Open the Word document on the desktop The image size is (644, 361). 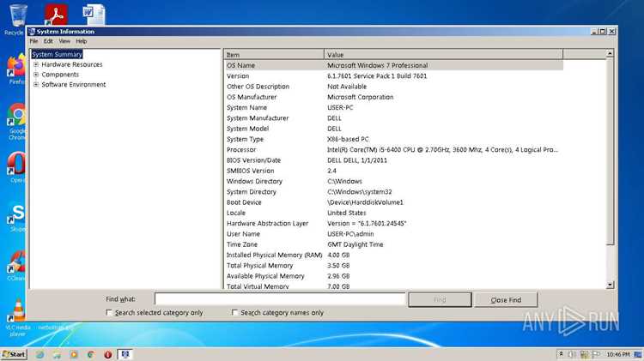94,15
